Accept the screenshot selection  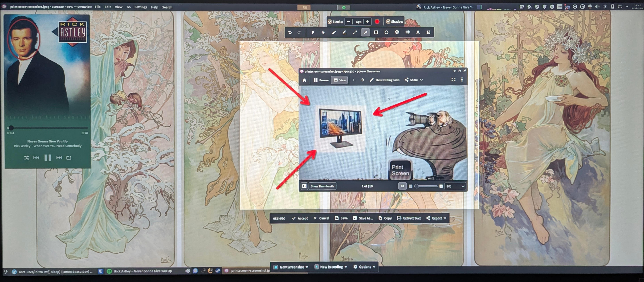[300, 218]
